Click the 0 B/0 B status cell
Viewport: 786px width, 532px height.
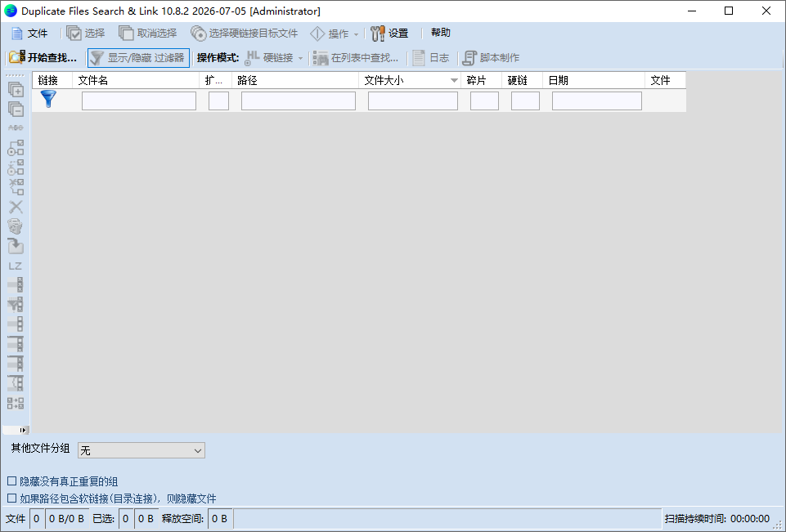coord(67,518)
